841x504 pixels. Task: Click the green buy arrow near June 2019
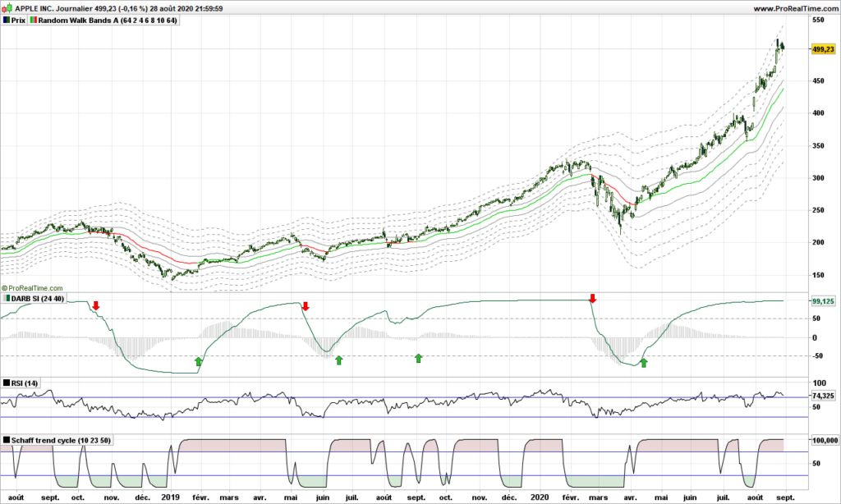tap(339, 360)
